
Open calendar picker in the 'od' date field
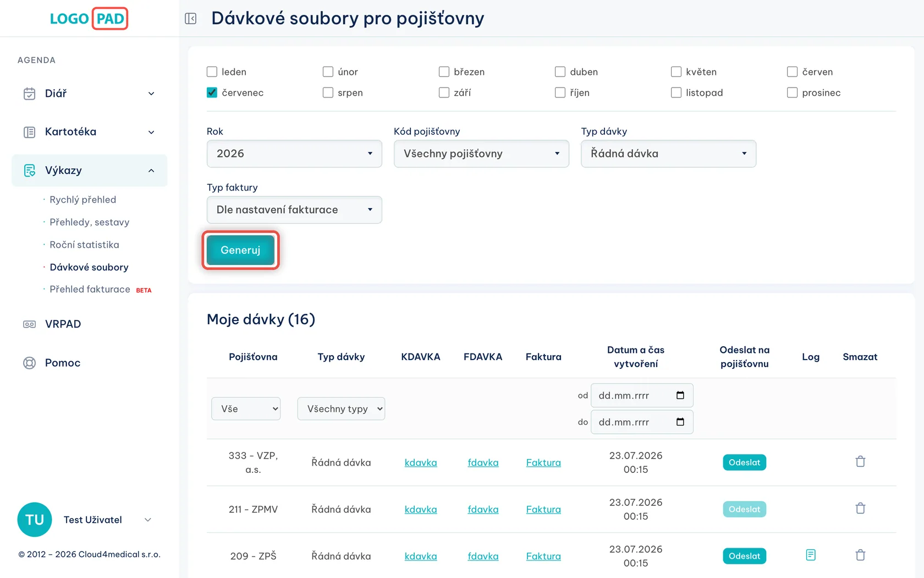tap(680, 395)
